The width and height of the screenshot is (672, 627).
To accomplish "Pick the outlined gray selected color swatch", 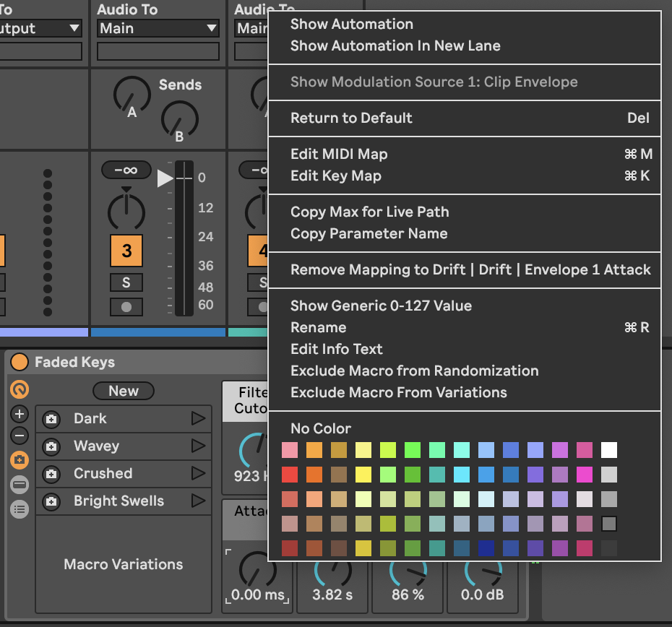I will [609, 524].
